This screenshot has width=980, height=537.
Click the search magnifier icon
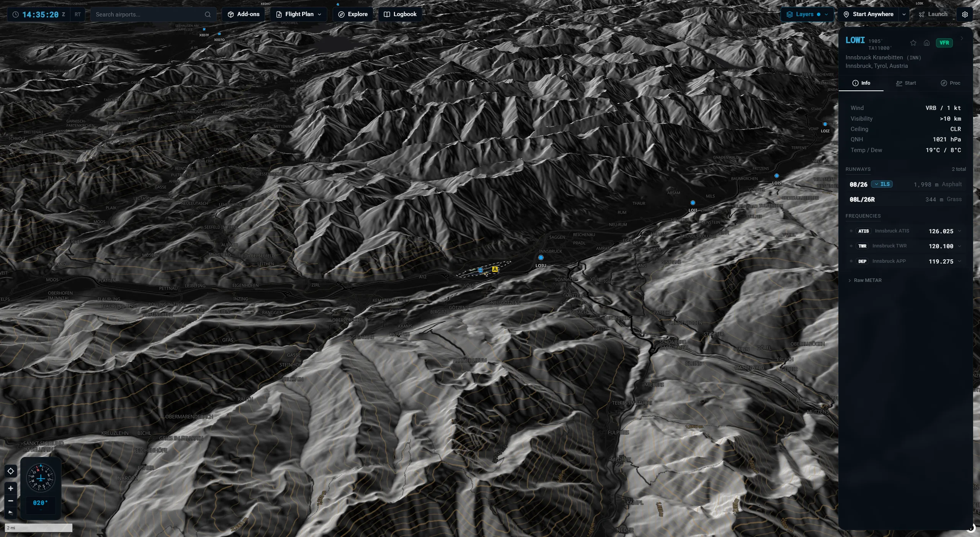click(x=207, y=15)
